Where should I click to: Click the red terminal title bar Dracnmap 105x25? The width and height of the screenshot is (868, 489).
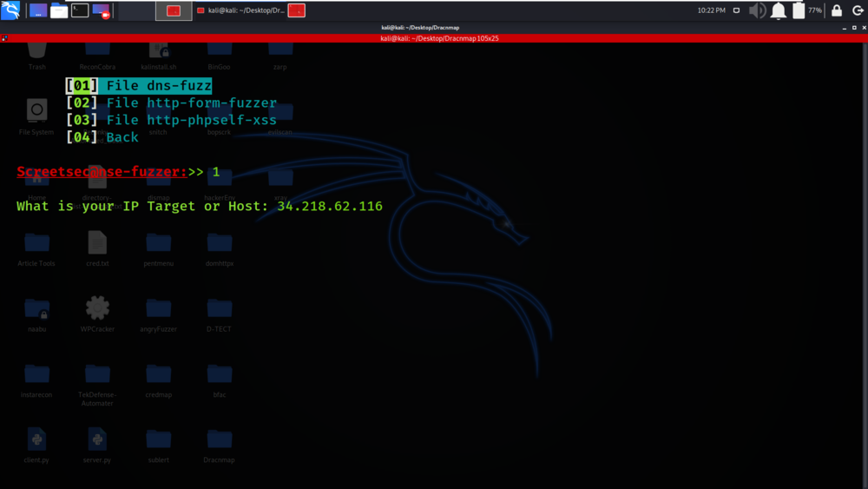click(x=439, y=38)
